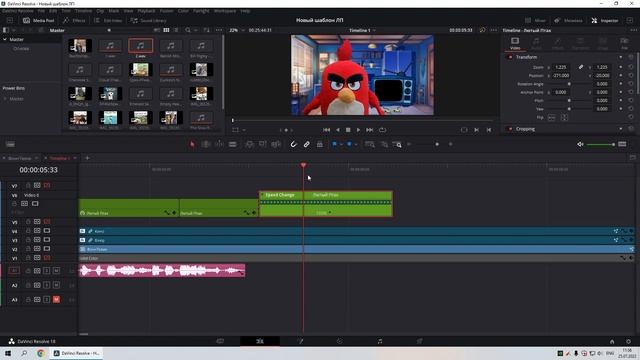Image resolution: width=640 pixels, height=360 pixels.
Task: Toggle the Cropping section enable dot
Action: tap(510, 129)
